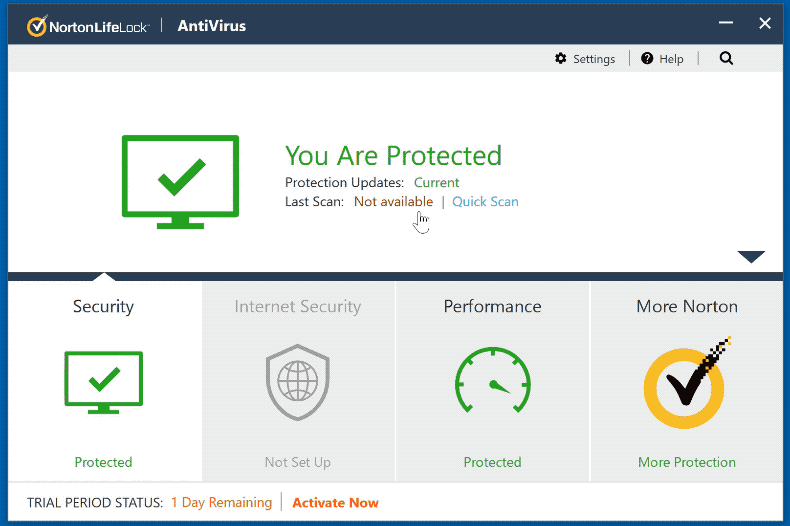This screenshot has height=526, width=790.
Task: Click the Help question mark icon
Action: [647, 58]
